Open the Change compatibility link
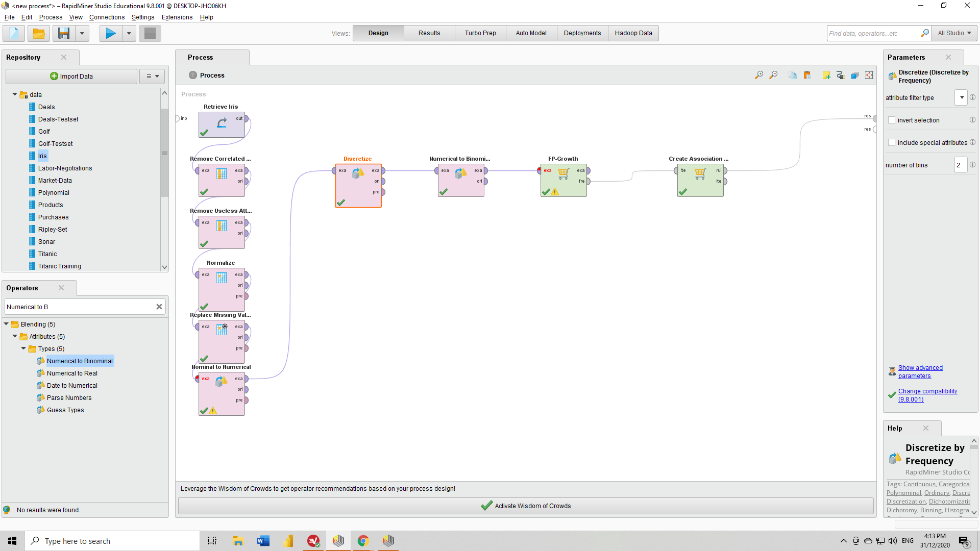This screenshot has height=551, width=980. [927, 395]
